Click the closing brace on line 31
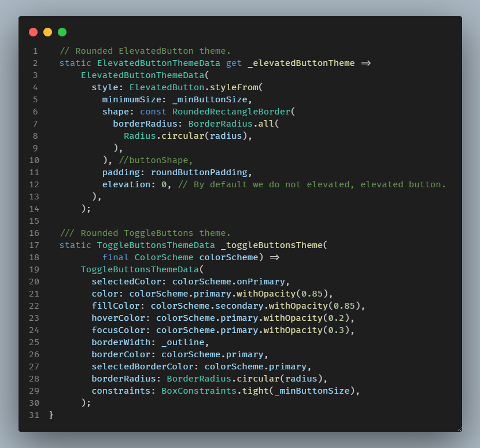The height and width of the screenshot is (448, 480). pyautogui.click(x=51, y=415)
